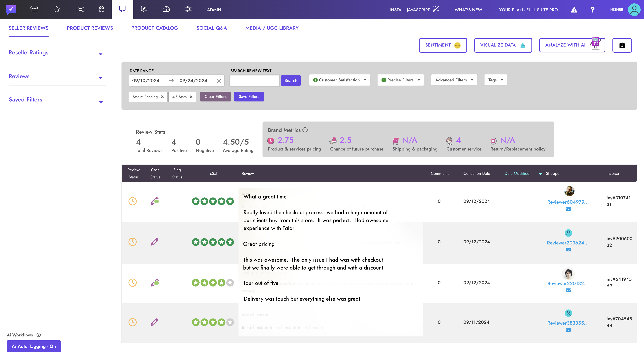Sort by the Collection Date column header
This screenshot has width=644, height=364.
pyautogui.click(x=476, y=174)
